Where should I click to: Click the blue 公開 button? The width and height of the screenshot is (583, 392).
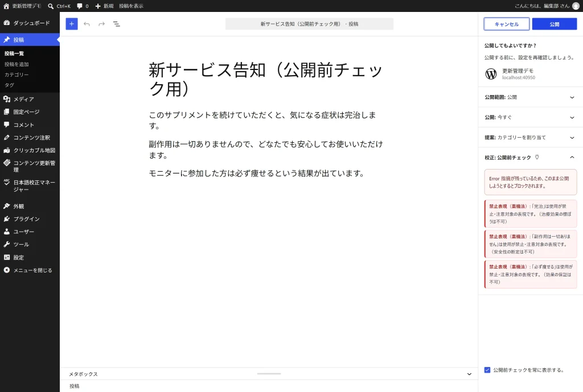(555, 24)
